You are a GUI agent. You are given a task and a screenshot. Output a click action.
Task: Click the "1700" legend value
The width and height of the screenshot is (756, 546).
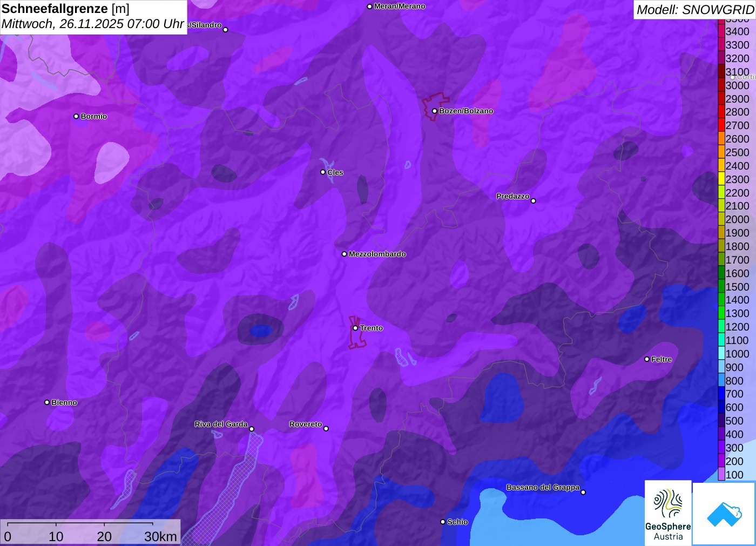pos(738,260)
